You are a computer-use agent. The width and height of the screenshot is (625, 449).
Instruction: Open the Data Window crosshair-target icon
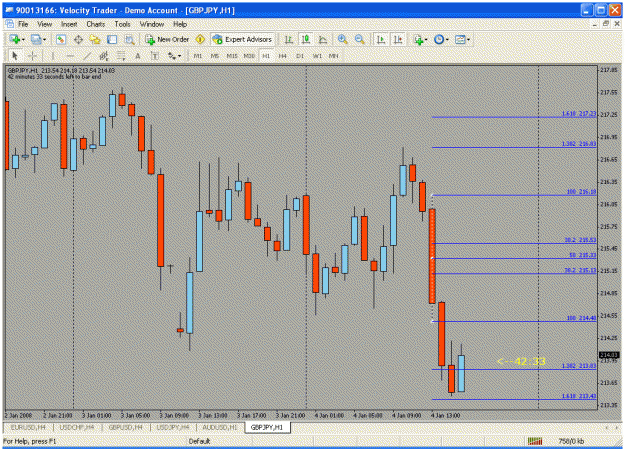[78, 39]
